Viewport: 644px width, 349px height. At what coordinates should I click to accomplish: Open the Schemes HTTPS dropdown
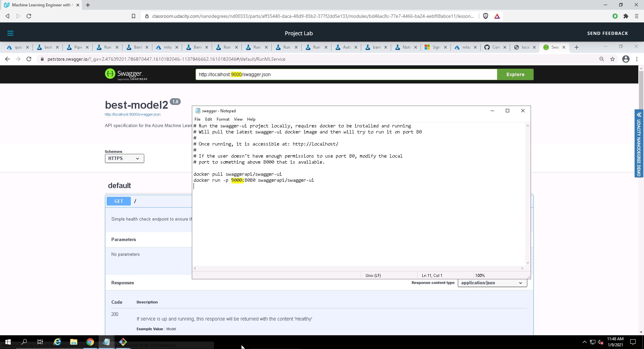(124, 158)
